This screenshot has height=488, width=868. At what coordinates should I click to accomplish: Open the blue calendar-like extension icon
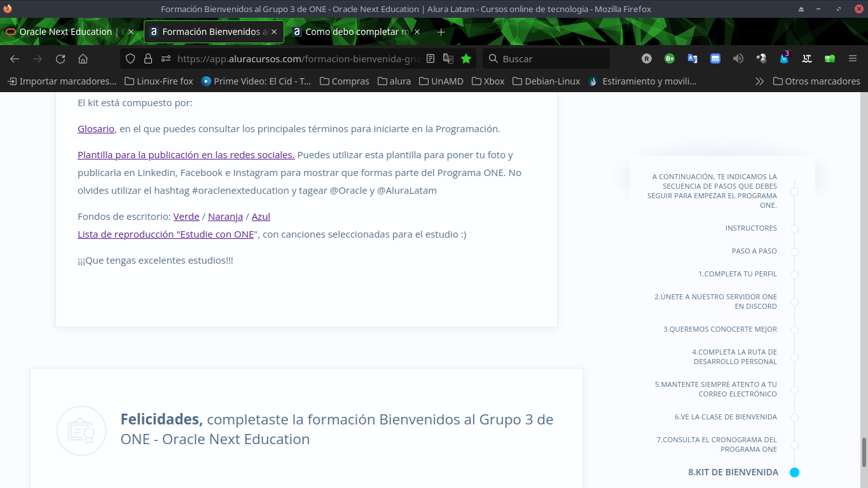tap(715, 58)
